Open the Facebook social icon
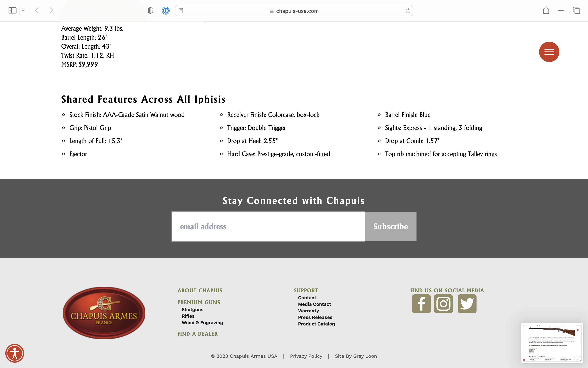 (421, 304)
